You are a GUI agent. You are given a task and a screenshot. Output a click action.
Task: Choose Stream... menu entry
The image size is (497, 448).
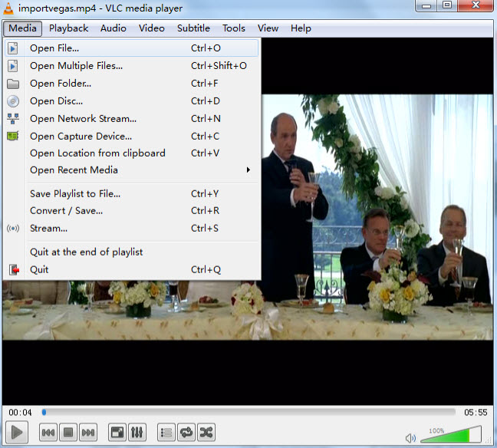pyautogui.click(x=132, y=229)
